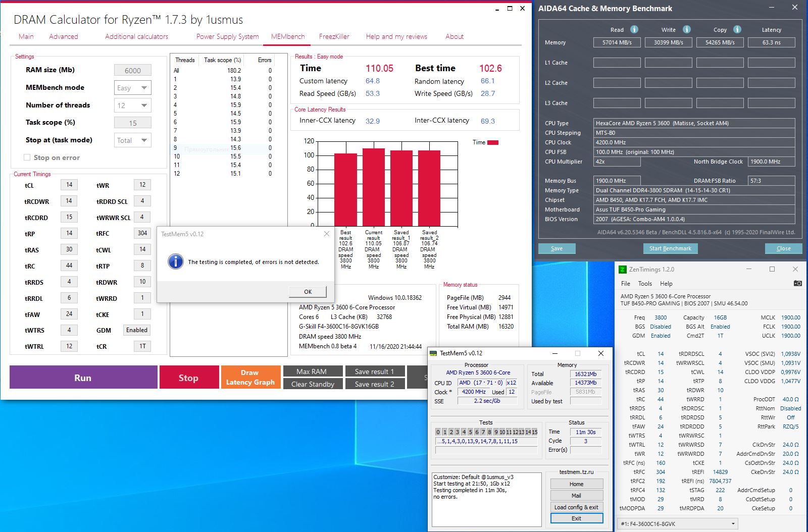Open the Additional calculators tab
808x532 pixels.
pyautogui.click(x=136, y=36)
